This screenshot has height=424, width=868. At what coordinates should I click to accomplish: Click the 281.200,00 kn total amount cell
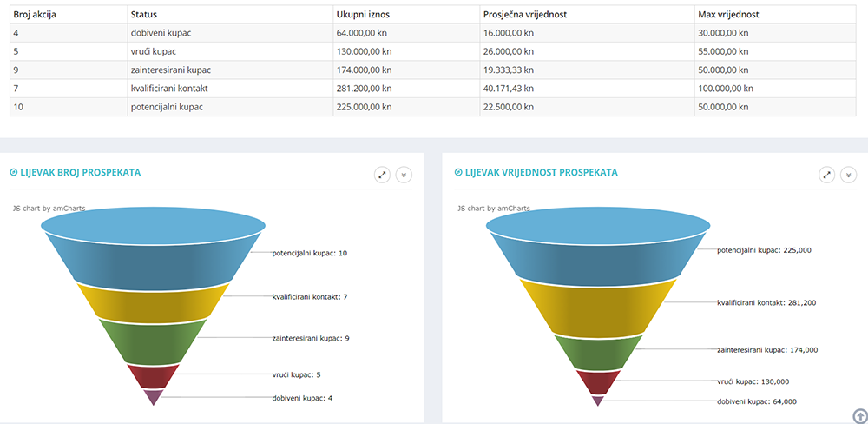(x=406, y=88)
